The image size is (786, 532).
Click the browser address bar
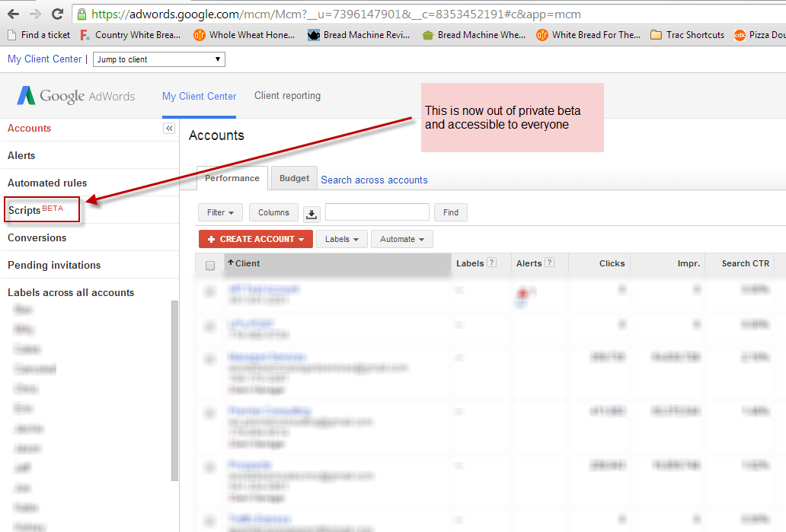point(429,14)
